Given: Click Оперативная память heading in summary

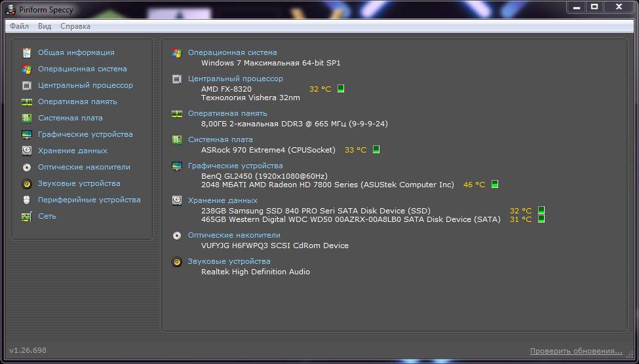Looking at the screenshot, I should (227, 113).
